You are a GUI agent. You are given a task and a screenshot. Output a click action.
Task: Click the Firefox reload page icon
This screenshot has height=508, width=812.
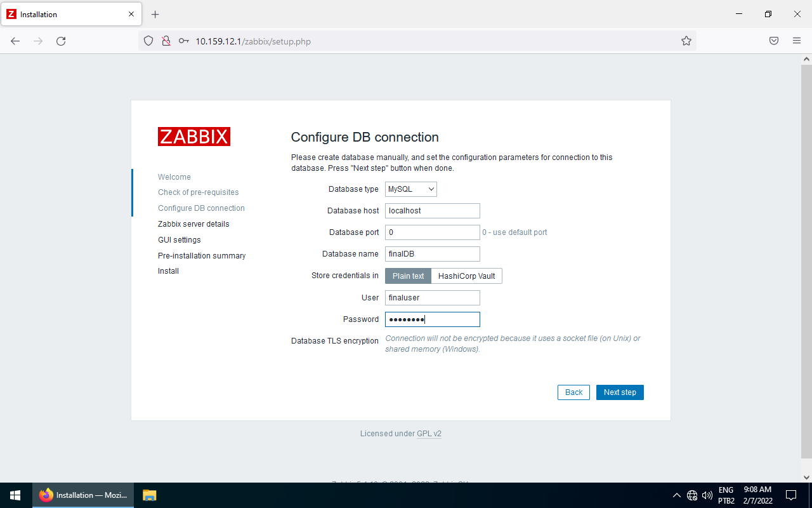click(61, 41)
